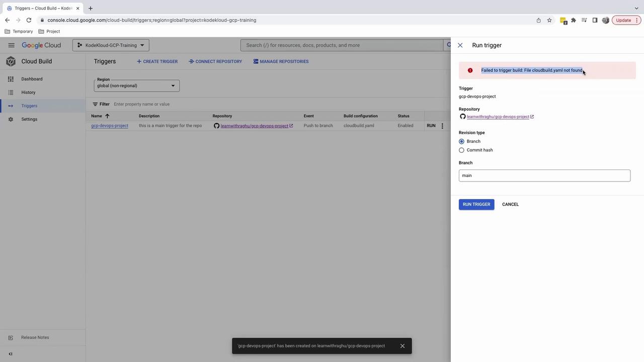This screenshot has width=644, height=362.
Task: Click the resources search field
Action: [342, 45]
